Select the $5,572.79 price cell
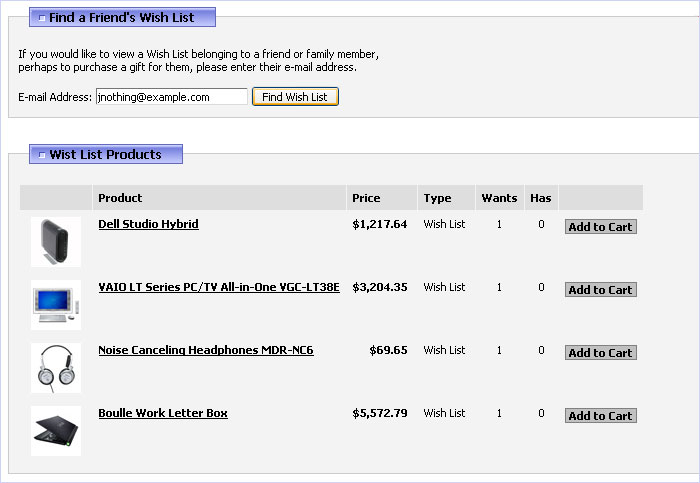The image size is (700, 483). click(x=379, y=413)
